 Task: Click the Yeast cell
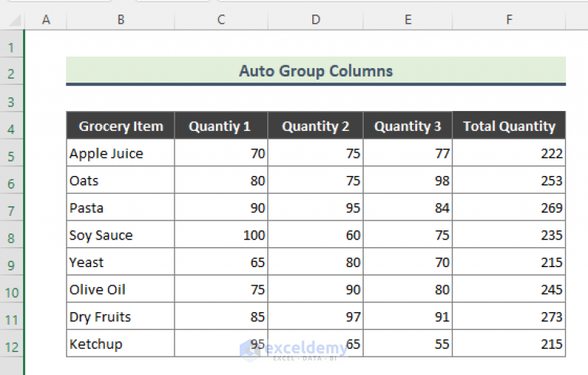point(121,262)
